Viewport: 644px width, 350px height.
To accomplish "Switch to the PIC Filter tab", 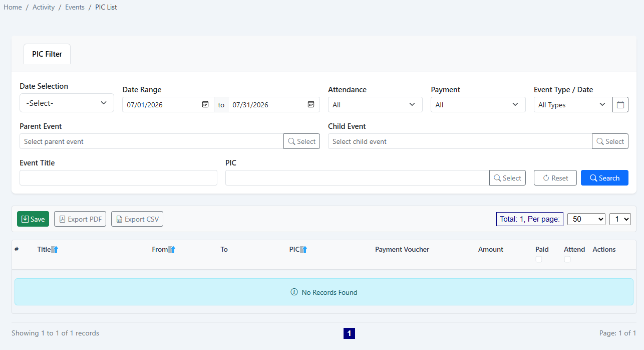I will [x=47, y=54].
